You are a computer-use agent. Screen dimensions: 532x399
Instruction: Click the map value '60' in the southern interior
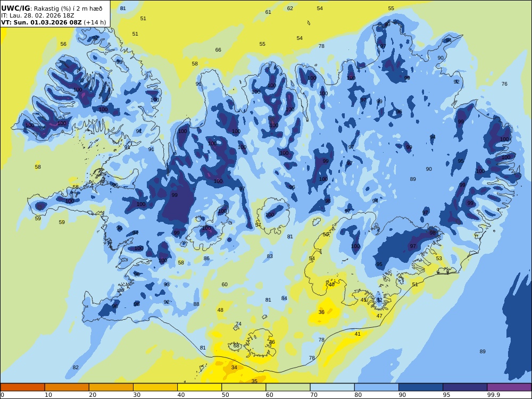(225, 284)
